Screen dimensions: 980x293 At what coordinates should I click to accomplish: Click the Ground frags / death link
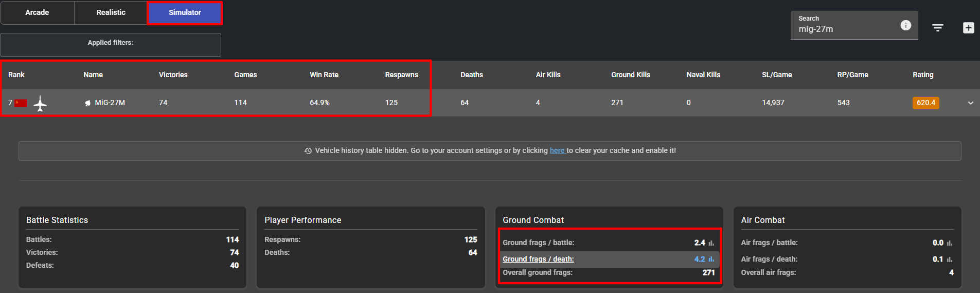pyautogui.click(x=538, y=259)
